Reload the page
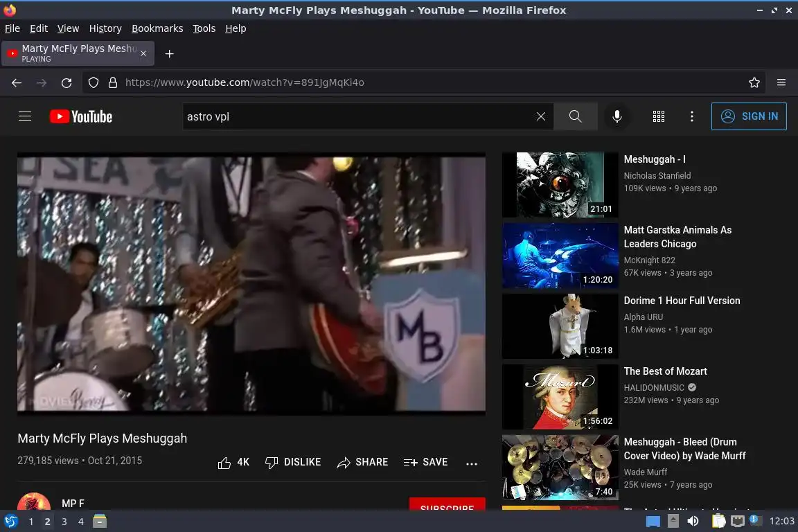Screen dimensions: 798x532 click(66, 82)
